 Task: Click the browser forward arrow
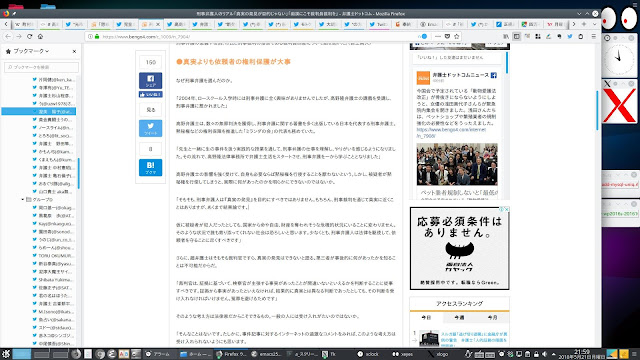tap(19, 36)
